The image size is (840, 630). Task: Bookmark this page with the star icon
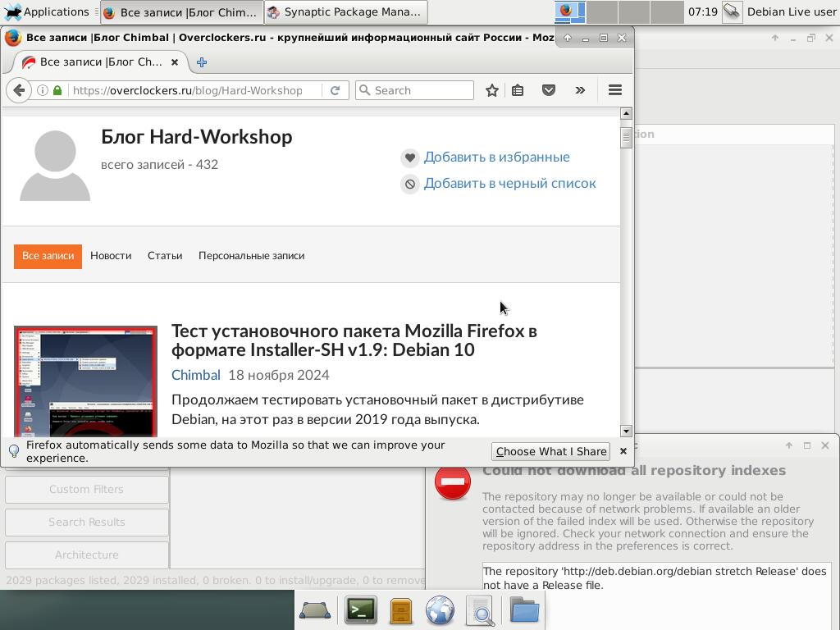[x=492, y=90]
